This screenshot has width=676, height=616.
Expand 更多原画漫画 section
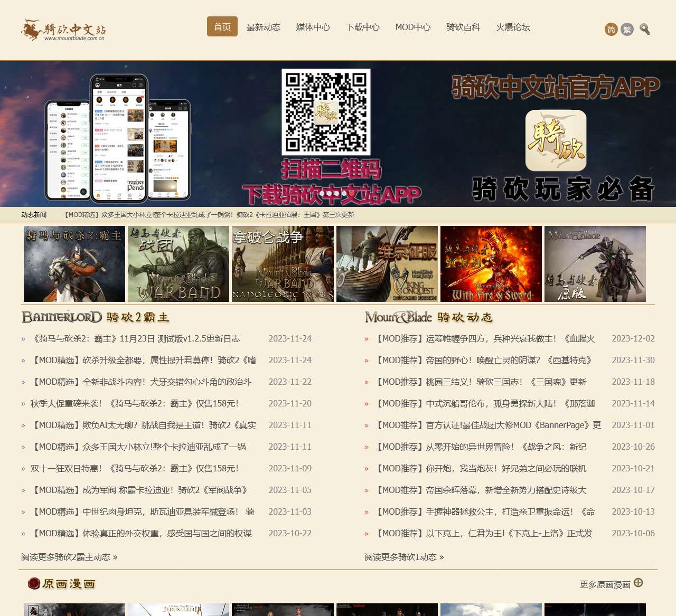(x=605, y=584)
